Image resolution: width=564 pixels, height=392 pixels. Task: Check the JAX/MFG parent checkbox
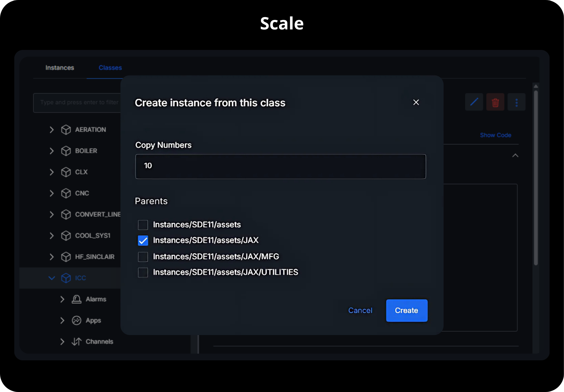click(143, 257)
